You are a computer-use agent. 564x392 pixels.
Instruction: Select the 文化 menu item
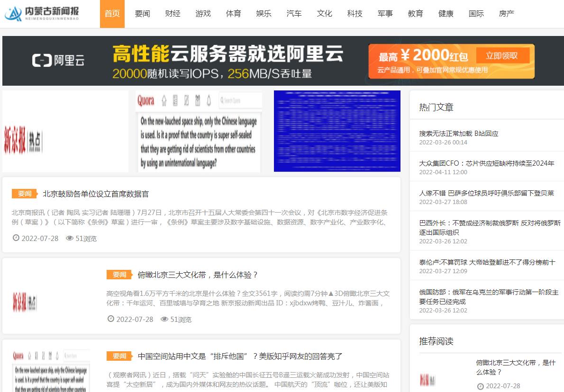pyautogui.click(x=325, y=14)
